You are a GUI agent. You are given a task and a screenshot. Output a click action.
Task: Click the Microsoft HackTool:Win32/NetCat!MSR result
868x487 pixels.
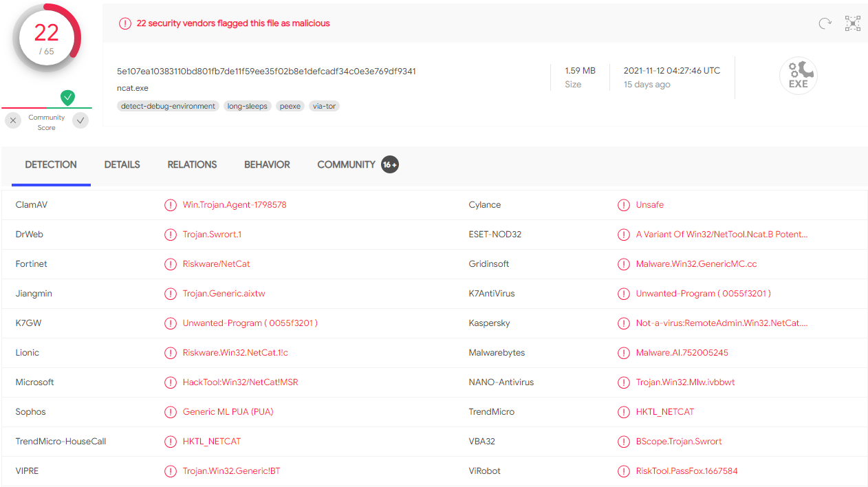(x=240, y=382)
